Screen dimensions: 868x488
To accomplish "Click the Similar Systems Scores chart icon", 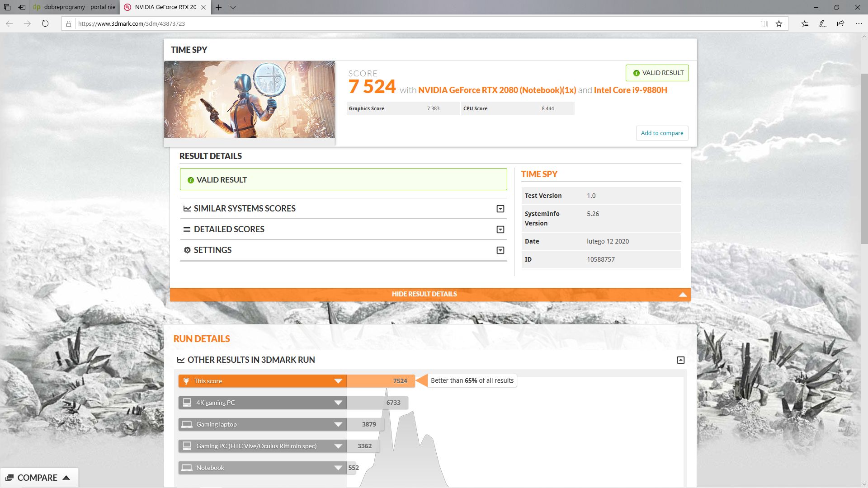I will [x=187, y=208].
